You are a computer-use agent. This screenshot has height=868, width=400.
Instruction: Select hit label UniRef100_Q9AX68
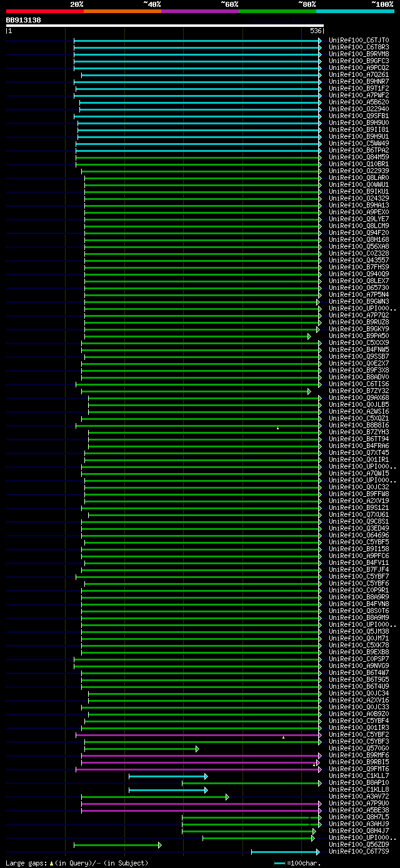click(359, 398)
